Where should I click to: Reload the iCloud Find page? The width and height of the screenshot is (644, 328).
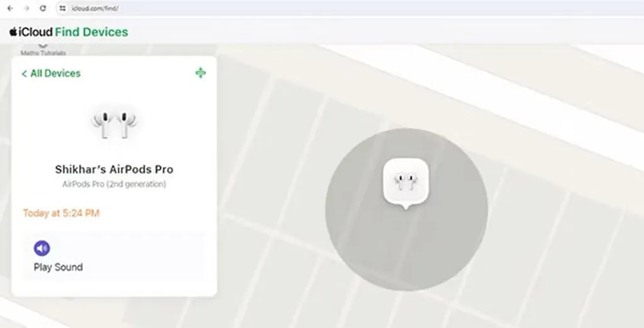[43, 8]
